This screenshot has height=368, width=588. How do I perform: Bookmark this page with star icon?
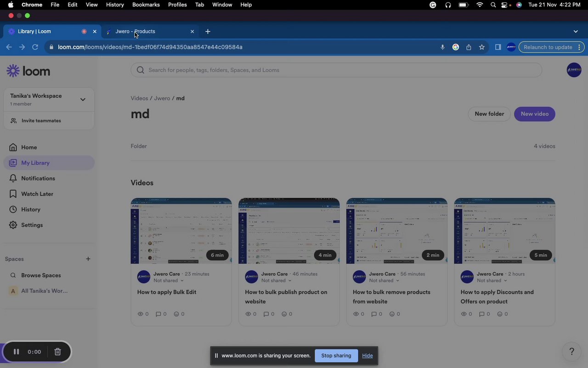[x=481, y=47]
